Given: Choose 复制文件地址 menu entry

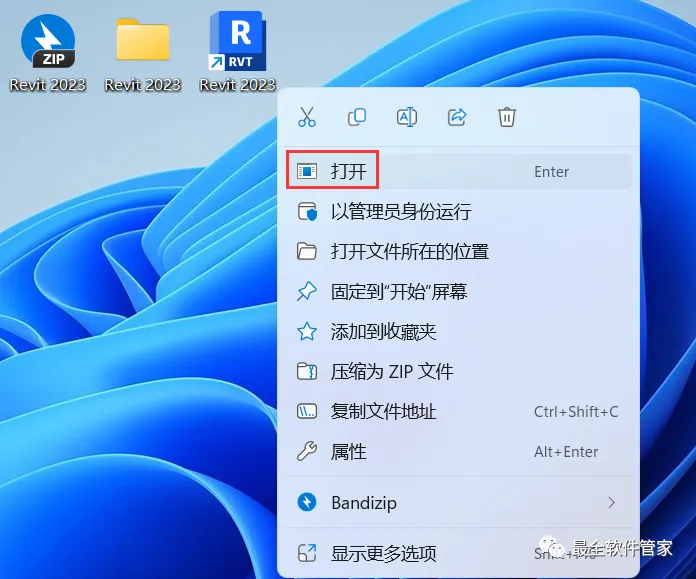Looking at the screenshot, I should coord(459,412).
